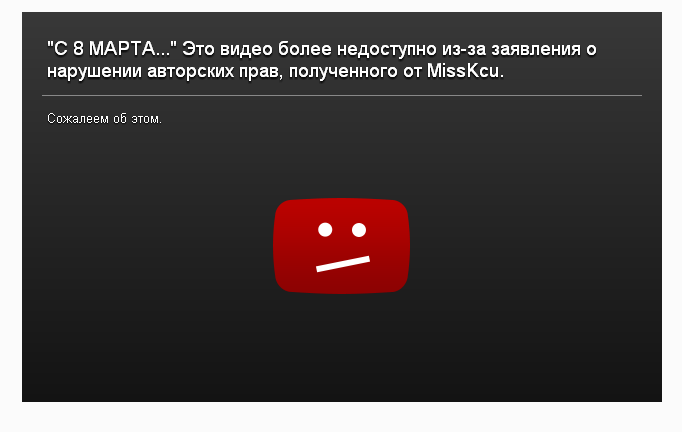Click white page margin below the player
The height and width of the screenshot is (432, 682).
coord(341,417)
